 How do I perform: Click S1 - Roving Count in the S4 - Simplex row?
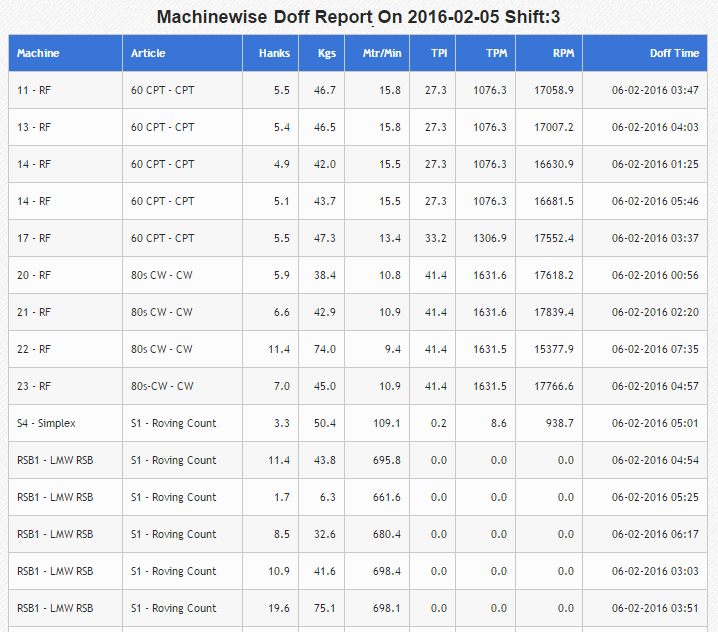[174, 423]
